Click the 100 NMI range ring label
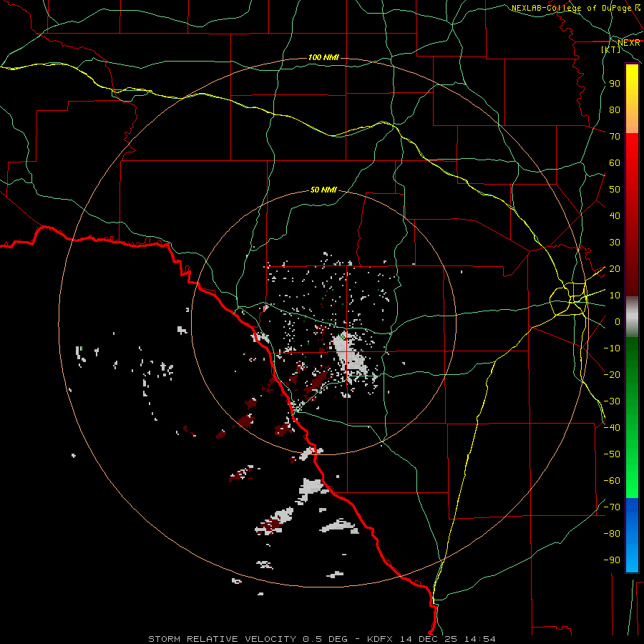 click(323, 57)
